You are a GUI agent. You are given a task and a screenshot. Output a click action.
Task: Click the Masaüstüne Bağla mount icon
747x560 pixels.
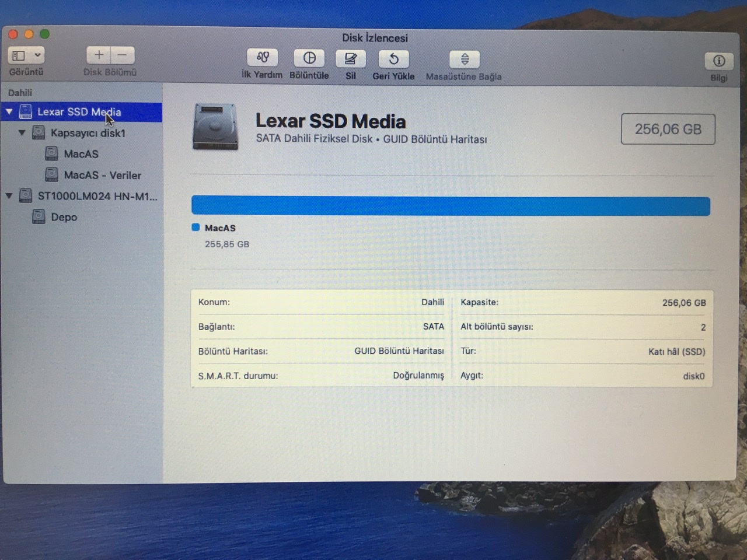(x=464, y=60)
